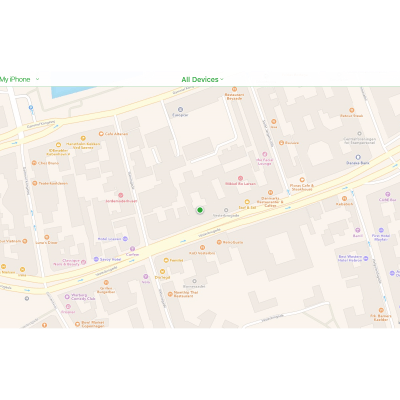
Task: Click the Best Western Hotel Hebron pin
Action: (x=366, y=258)
